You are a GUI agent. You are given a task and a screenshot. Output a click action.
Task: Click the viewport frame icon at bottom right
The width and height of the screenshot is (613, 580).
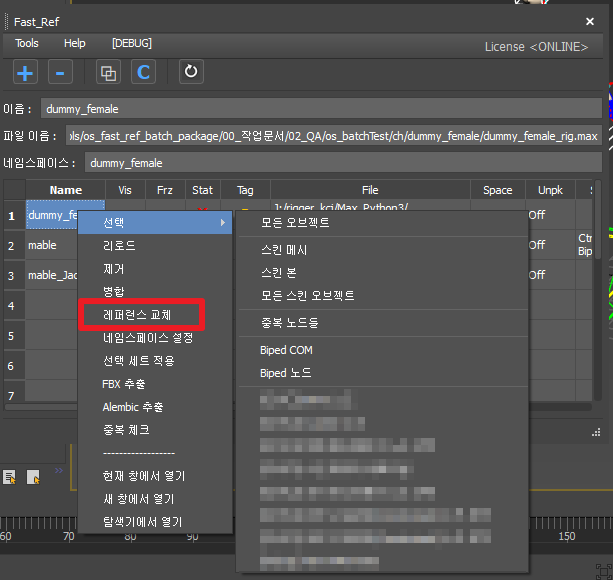coord(604,571)
